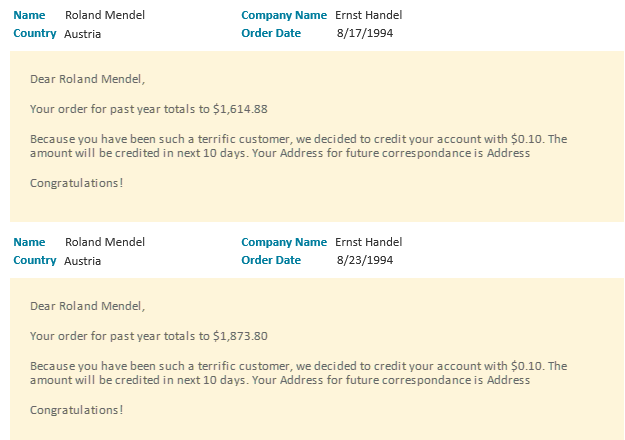The height and width of the screenshot is (440, 625).
Task: Click the 8/17/1994 order date value
Action: pos(365,33)
